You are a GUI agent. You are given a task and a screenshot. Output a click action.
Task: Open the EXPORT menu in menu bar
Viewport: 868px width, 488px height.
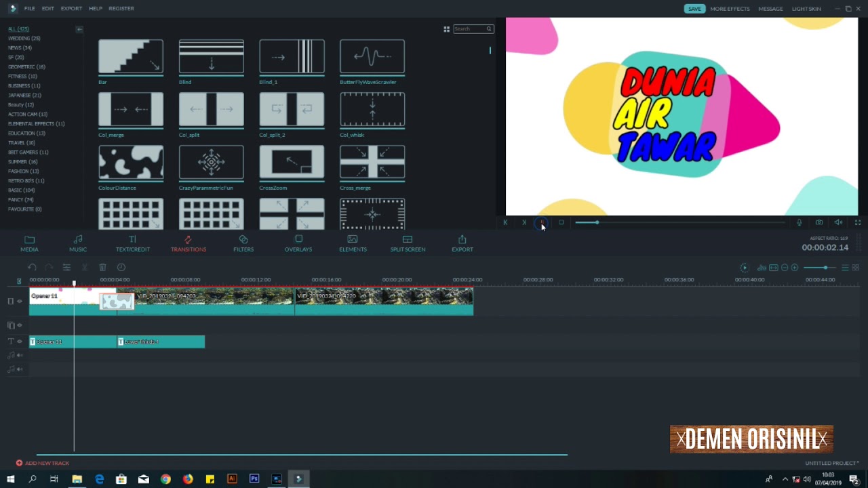(71, 9)
